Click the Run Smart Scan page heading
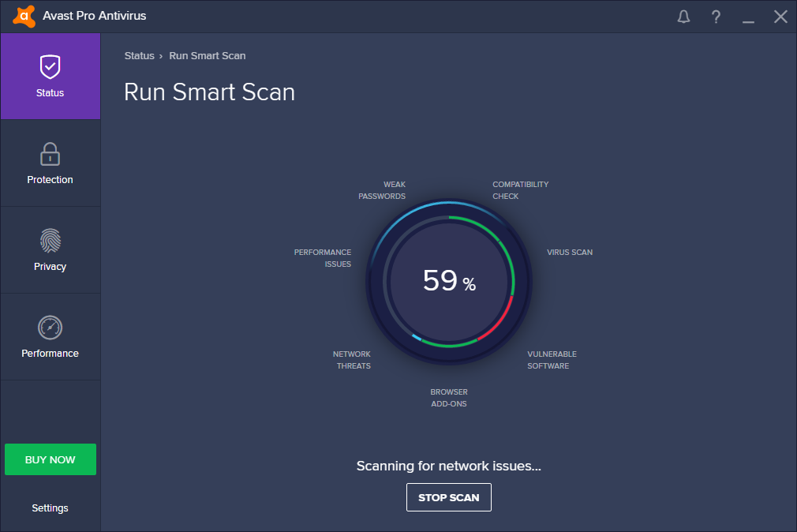Screen dimensions: 797x532 [209, 92]
